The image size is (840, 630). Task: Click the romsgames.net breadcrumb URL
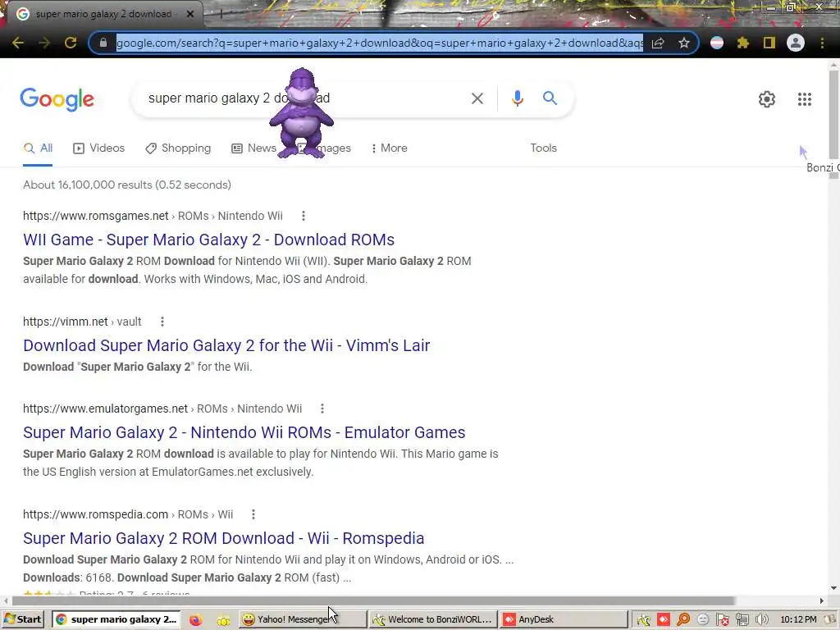pyautogui.click(x=153, y=216)
